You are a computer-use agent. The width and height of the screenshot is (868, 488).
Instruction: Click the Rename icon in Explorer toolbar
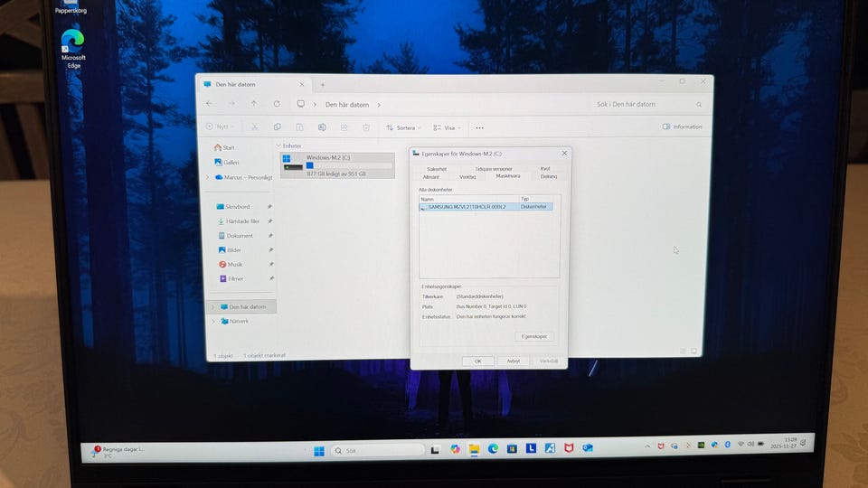point(322,127)
